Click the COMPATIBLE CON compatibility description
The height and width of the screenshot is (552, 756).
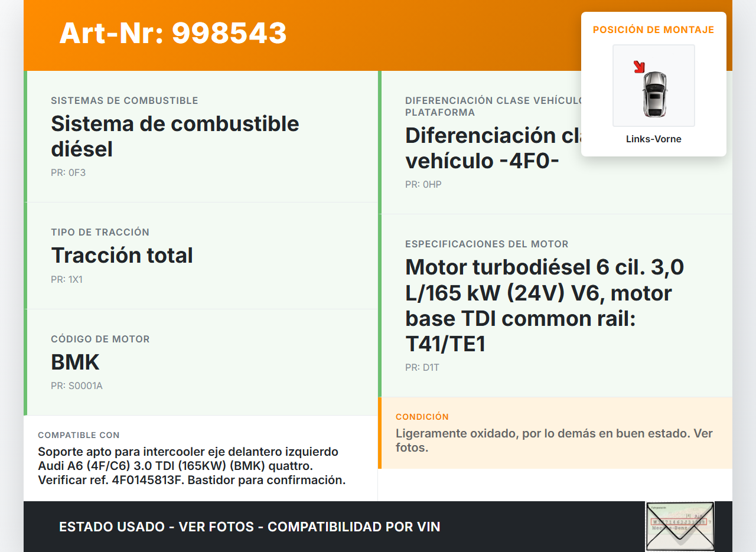[191, 466]
